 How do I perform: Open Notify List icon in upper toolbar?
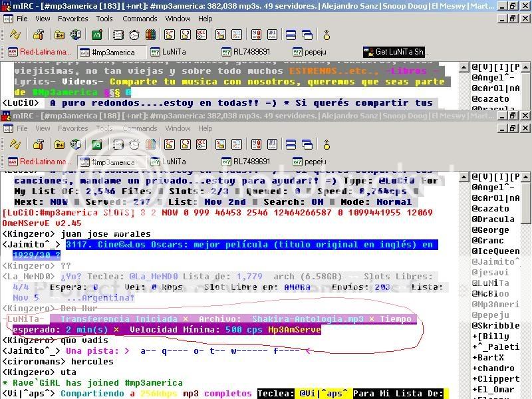256,35
